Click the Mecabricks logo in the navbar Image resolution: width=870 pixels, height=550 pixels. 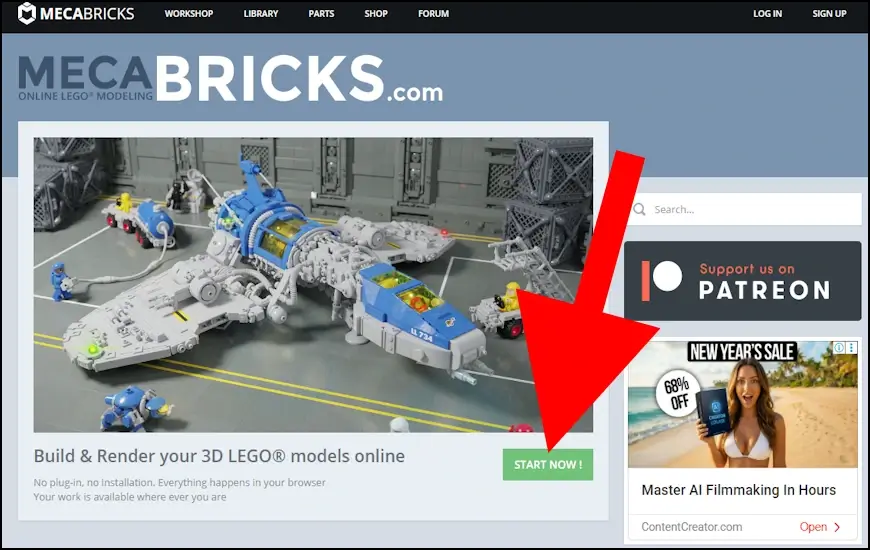pyautogui.click(x=76, y=13)
